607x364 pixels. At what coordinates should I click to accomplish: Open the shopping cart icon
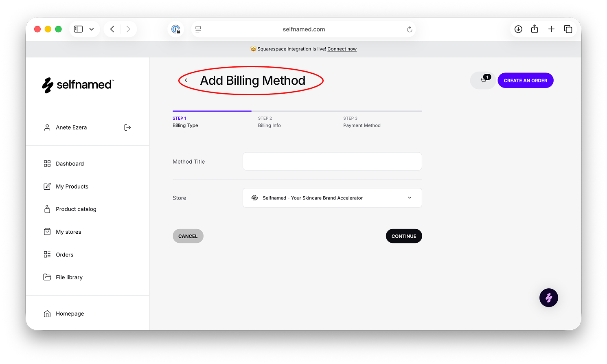[484, 81]
